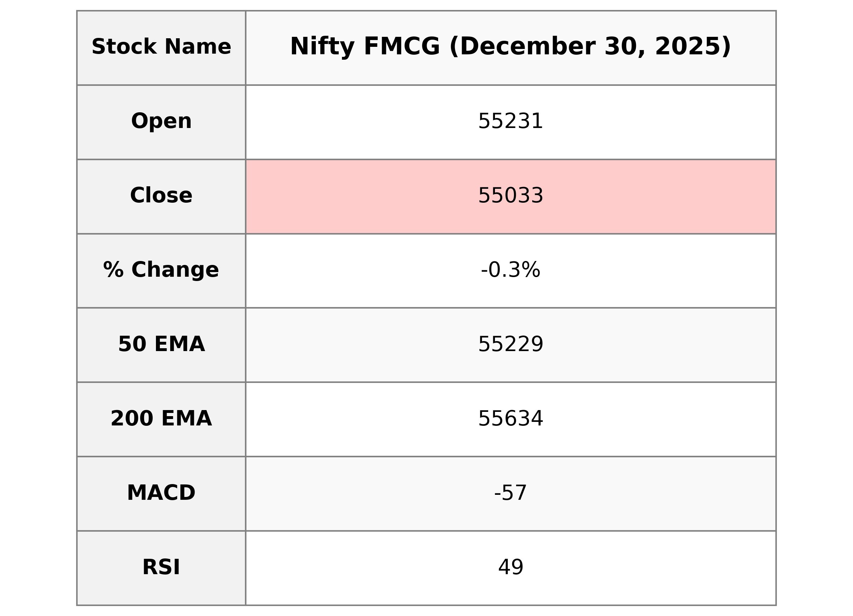Click the pink highlighted Close value 55033
The image size is (853, 616).
510,196
